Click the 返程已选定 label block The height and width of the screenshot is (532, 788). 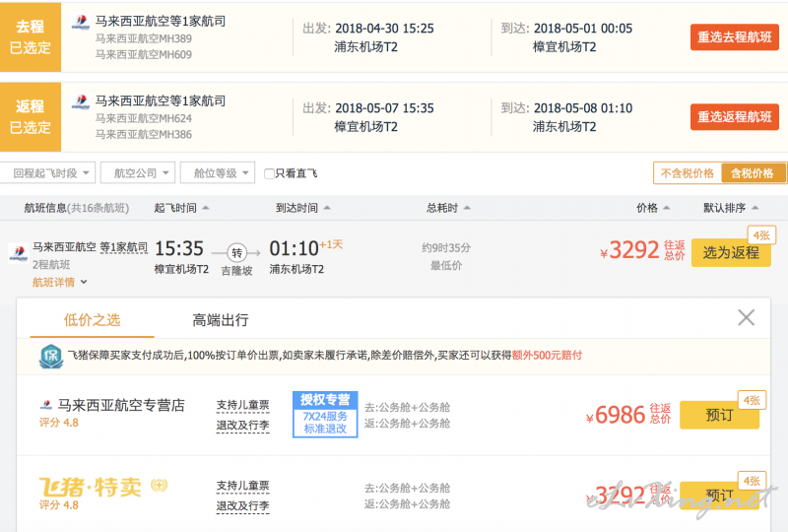pos(31,117)
